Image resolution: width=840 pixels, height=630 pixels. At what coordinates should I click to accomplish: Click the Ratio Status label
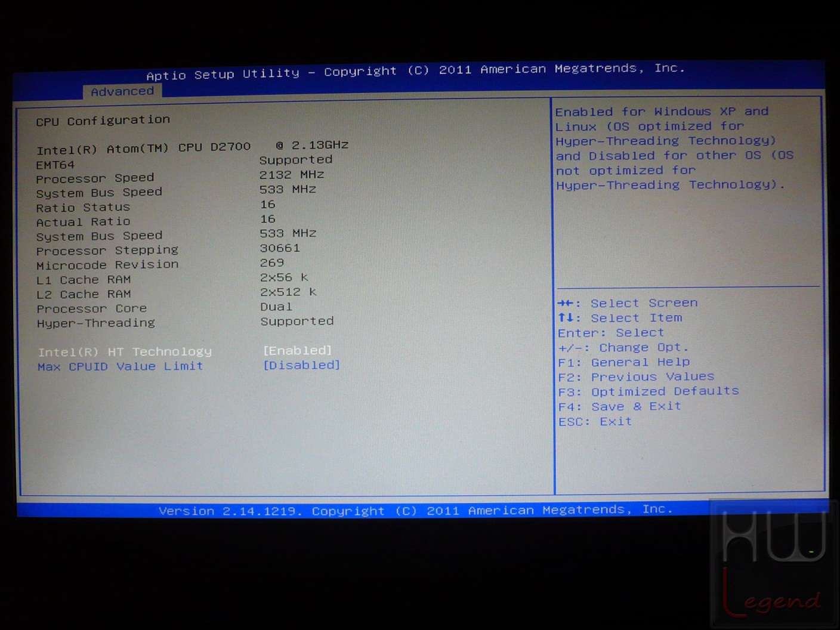pos(83,208)
